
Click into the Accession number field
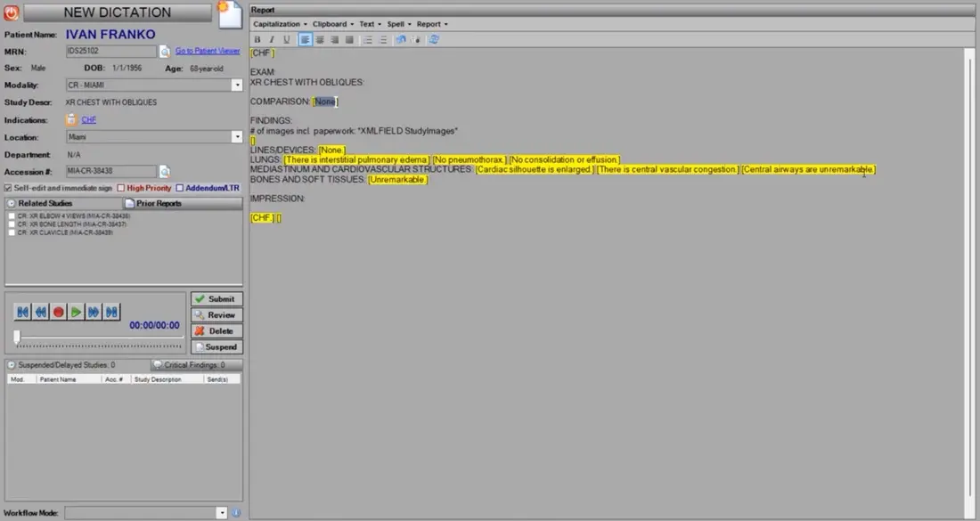[x=111, y=171]
